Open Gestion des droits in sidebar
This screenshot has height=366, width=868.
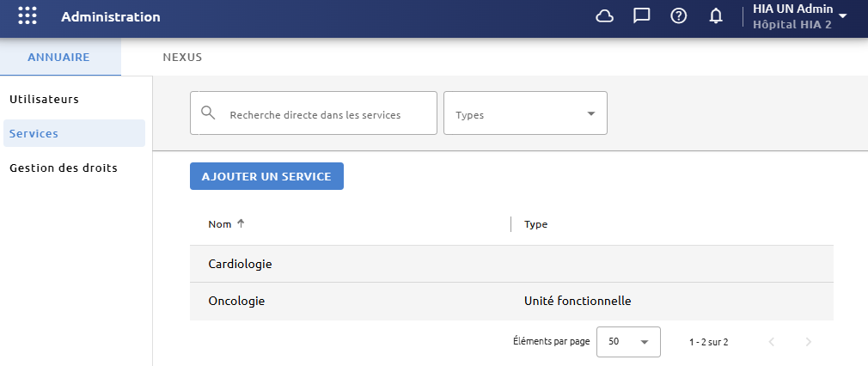tap(64, 168)
